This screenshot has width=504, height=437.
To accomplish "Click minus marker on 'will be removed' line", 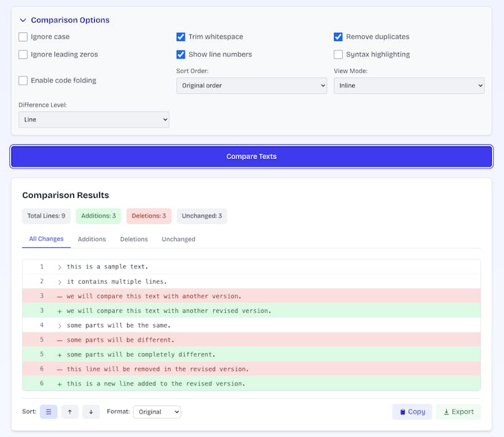I will click(59, 370).
